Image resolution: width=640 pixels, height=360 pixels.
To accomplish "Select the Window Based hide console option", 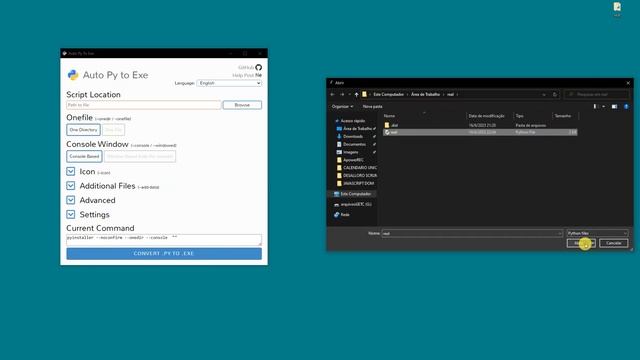I will pos(140,156).
